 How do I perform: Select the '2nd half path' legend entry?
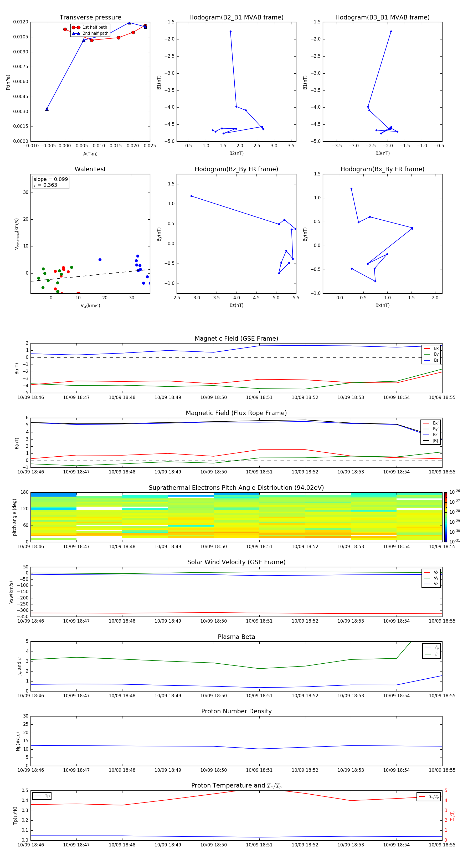pyautogui.click(x=90, y=33)
